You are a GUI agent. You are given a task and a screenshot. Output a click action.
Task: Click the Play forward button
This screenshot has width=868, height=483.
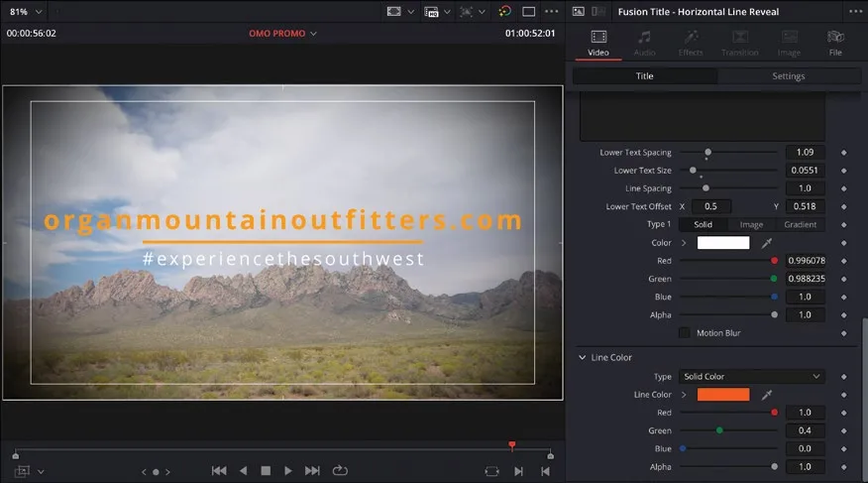click(288, 471)
